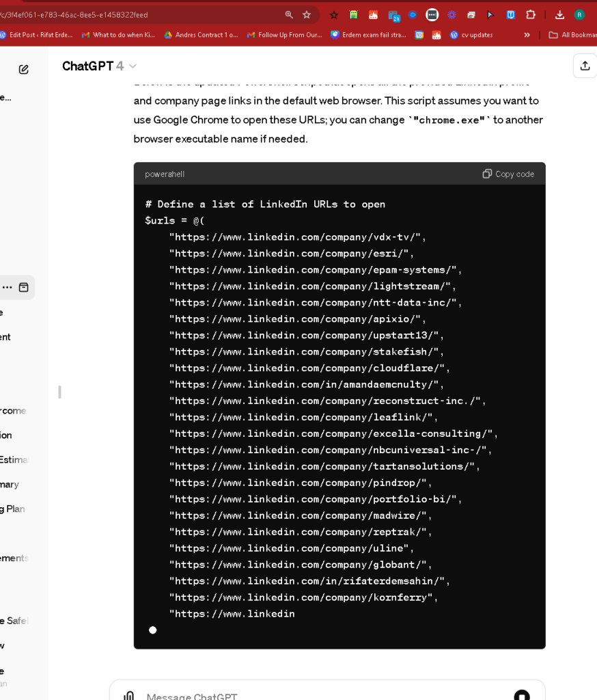Viewport: 597px width, 700px height.
Task: Click the company/cloudflare URL line
Action: pyautogui.click(x=309, y=368)
